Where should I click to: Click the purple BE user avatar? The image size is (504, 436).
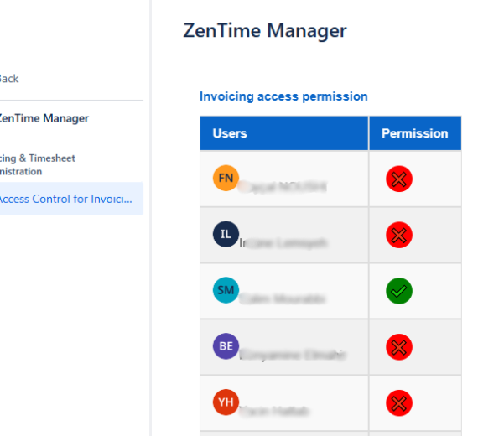tap(226, 346)
